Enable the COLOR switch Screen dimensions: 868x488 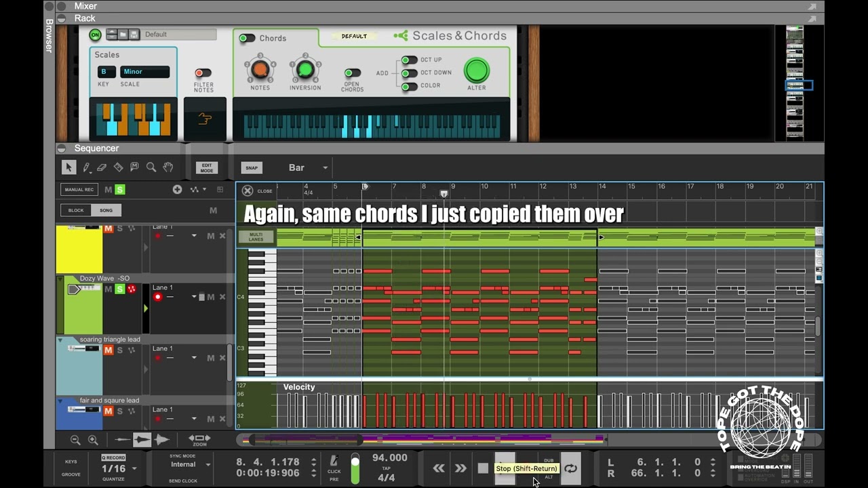410,86
